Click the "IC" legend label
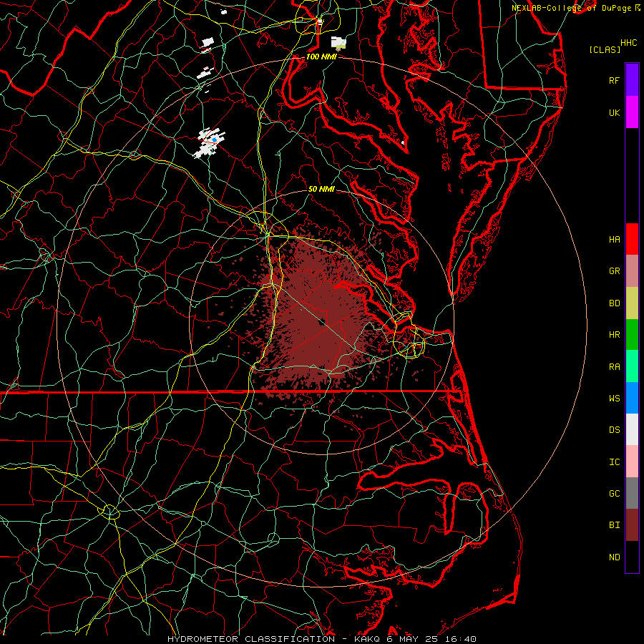 pos(615,462)
